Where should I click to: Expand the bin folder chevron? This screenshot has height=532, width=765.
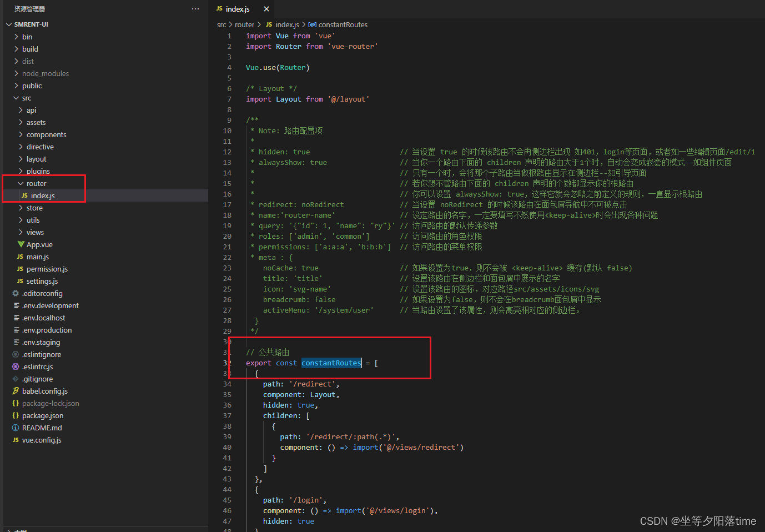[x=16, y=37]
